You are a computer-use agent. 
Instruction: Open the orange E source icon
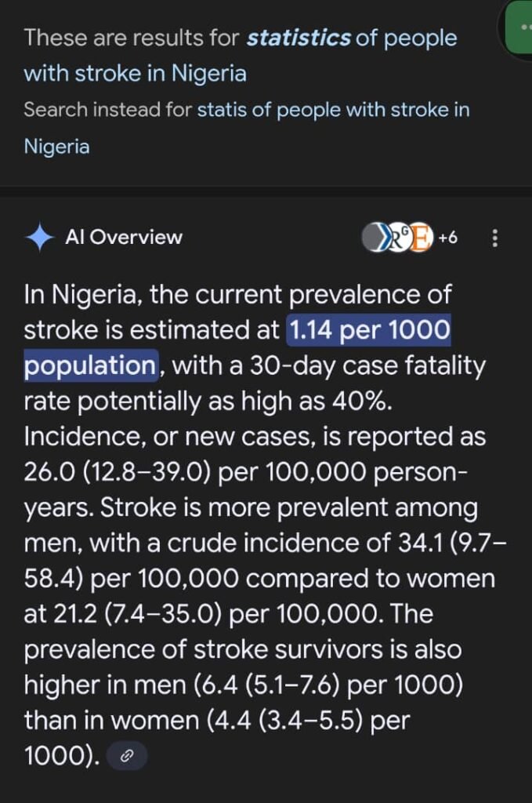pos(421,238)
